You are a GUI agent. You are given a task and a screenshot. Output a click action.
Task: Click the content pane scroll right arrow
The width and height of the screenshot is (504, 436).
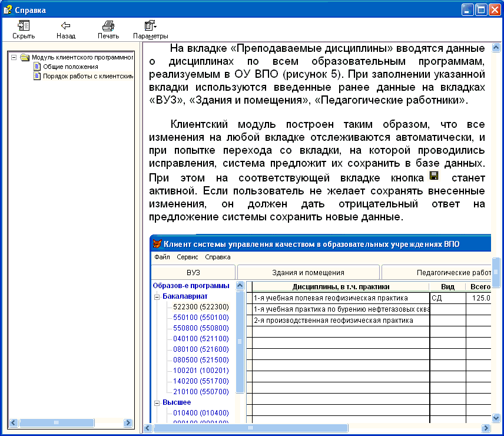click(x=486, y=428)
